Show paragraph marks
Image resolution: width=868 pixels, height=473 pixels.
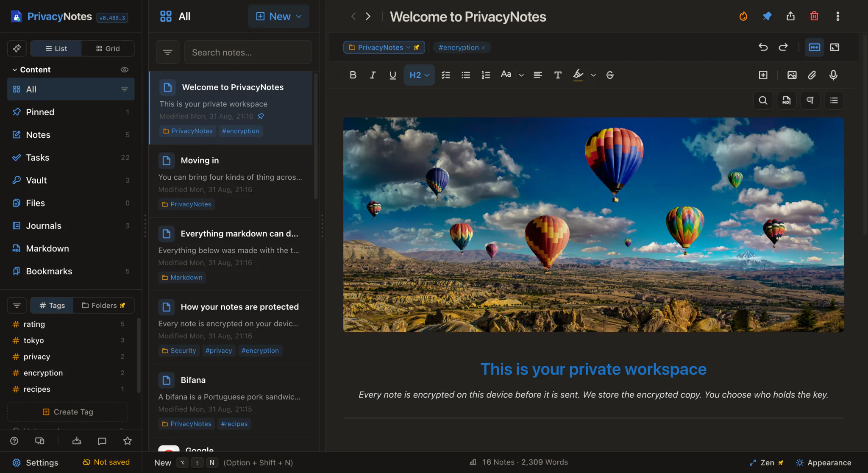pyautogui.click(x=810, y=100)
